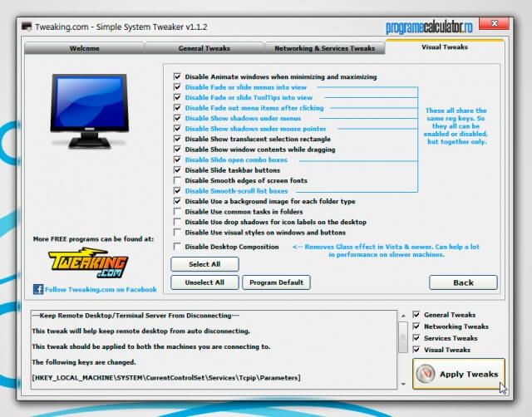Toggle Disable Fade or slide menus into view

(x=177, y=87)
